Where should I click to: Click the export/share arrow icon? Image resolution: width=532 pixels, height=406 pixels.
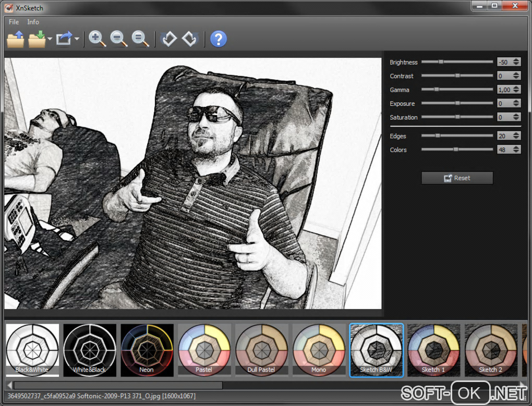[64, 39]
